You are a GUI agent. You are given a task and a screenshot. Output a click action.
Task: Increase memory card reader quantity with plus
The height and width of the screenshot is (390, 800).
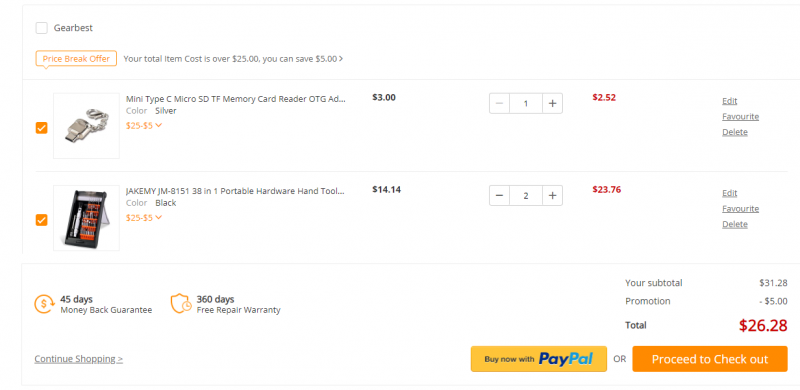(552, 104)
